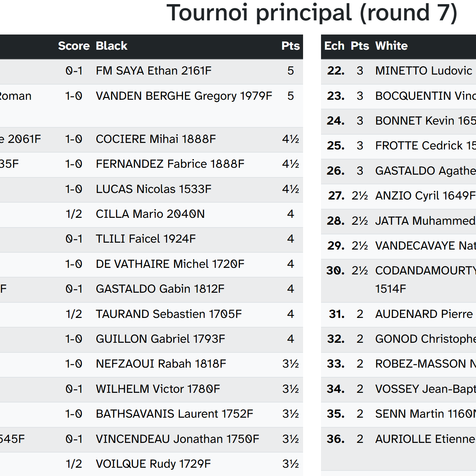Open NEFZAOUI Rabah 1818F entry
Viewport: 476px width, 476px height.
161,364
